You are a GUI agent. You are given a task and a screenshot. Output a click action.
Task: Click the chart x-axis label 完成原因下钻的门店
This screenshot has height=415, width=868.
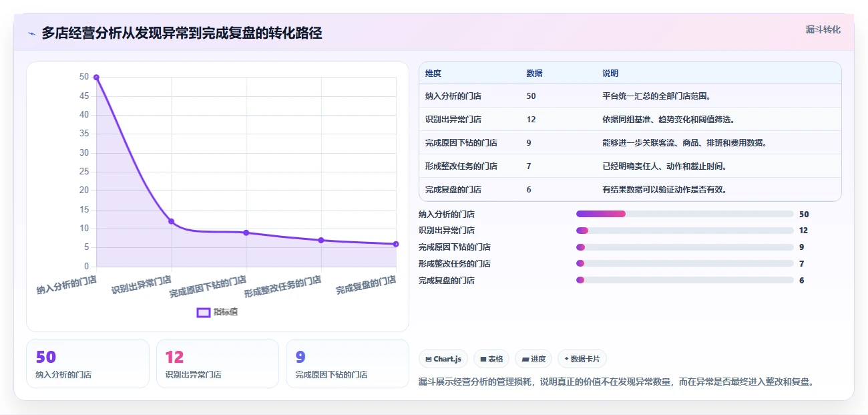tap(208, 287)
